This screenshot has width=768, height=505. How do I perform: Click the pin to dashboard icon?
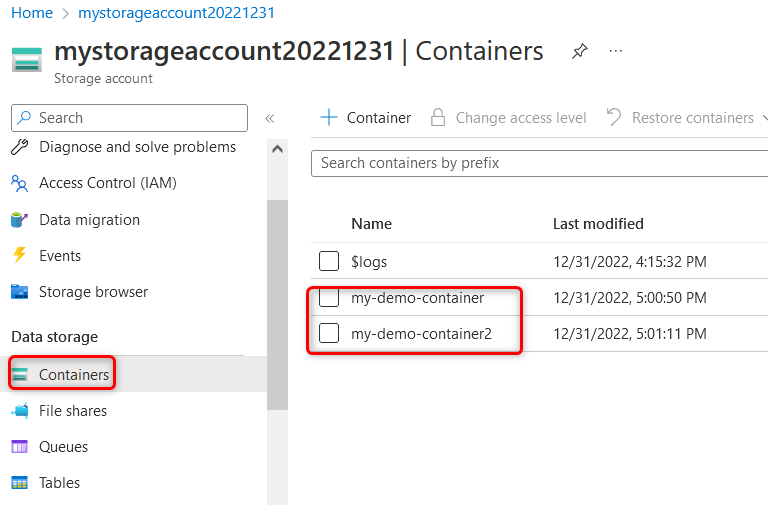point(580,51)
